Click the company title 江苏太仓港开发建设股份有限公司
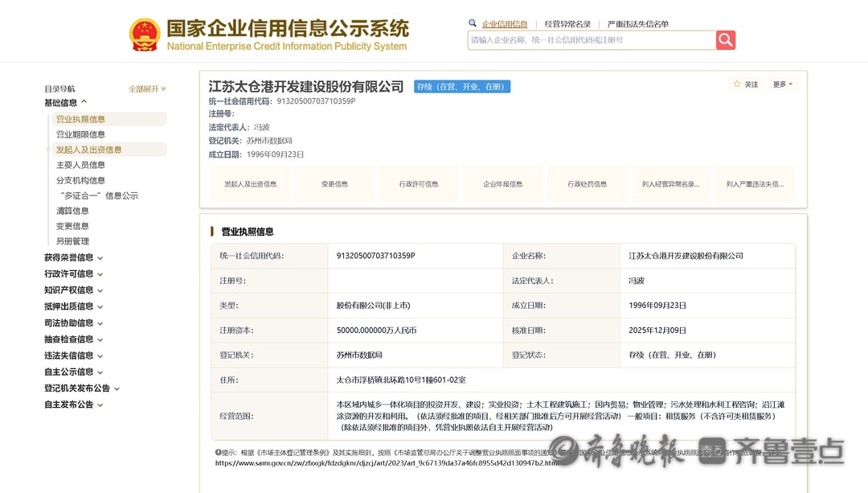Viewport: 868px width, 493px height. 306,86
